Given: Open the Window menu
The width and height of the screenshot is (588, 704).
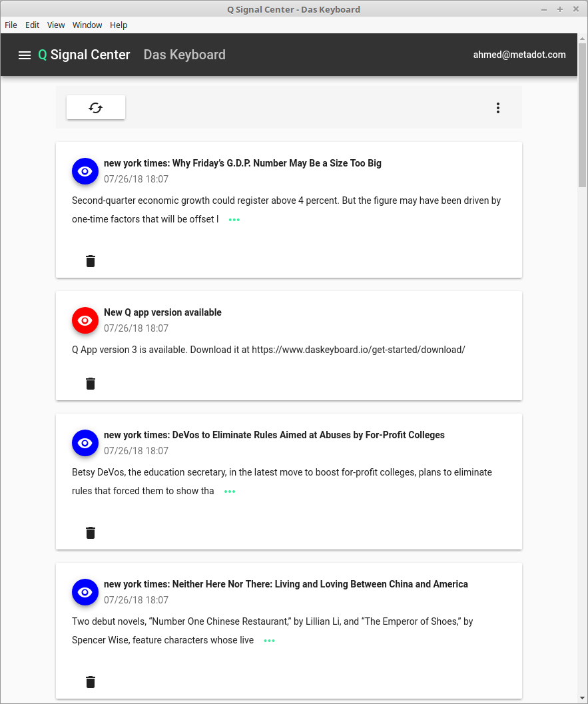Looking at the screenshot, I should (87, 25).
